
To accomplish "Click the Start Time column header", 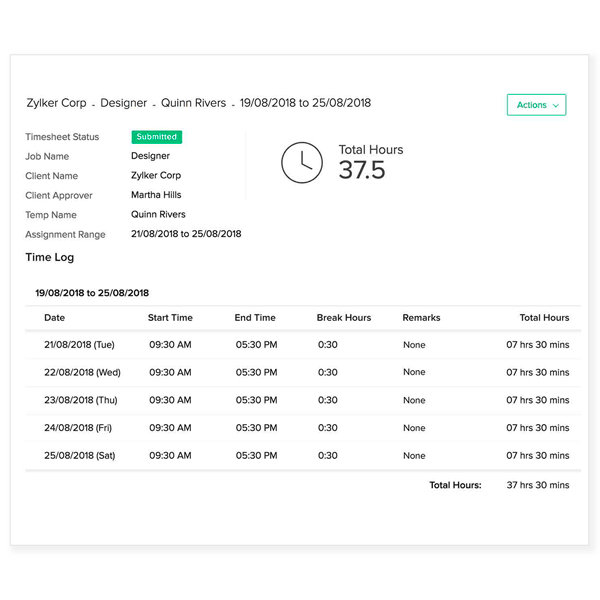I will point(170,318).
